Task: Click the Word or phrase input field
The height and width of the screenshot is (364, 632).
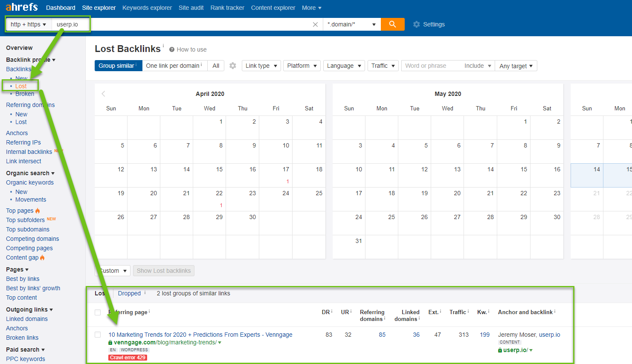Action: pyautogui.click(x=431, y=66)
